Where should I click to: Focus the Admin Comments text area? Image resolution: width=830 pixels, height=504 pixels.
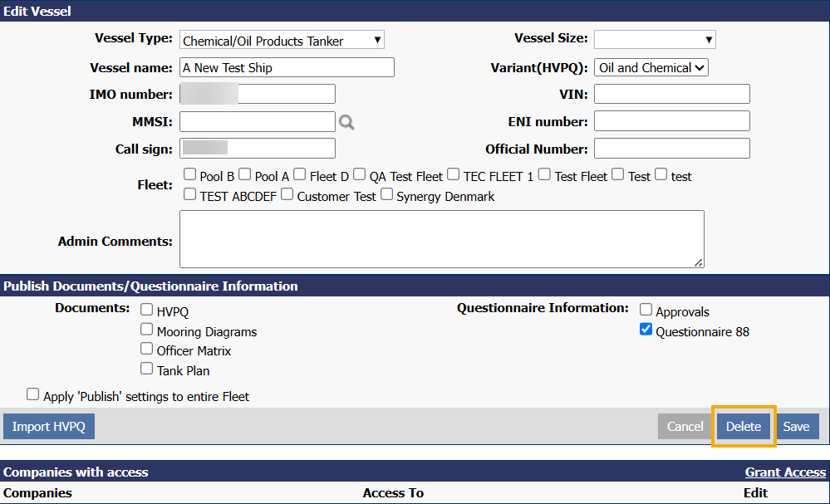pos(441,239)
